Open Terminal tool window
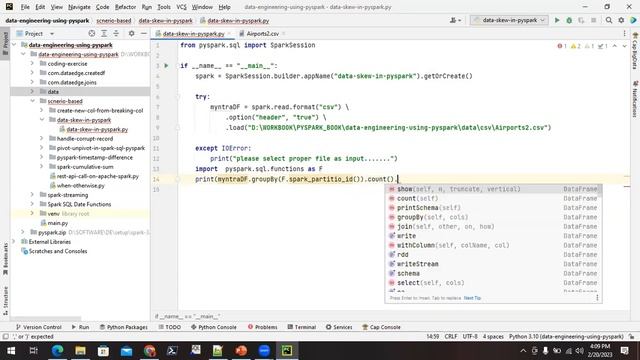Image resolution: width=640 pixels, height=360 pixels. click(302, 327)
